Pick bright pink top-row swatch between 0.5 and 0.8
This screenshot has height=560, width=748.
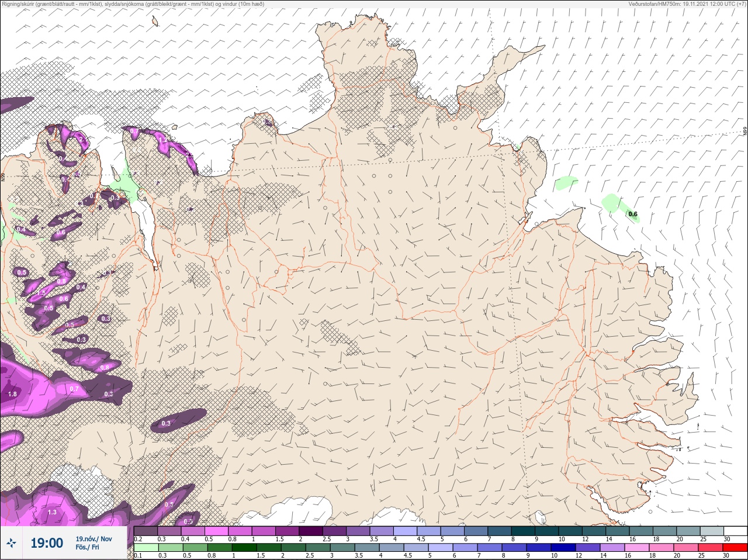217,531
